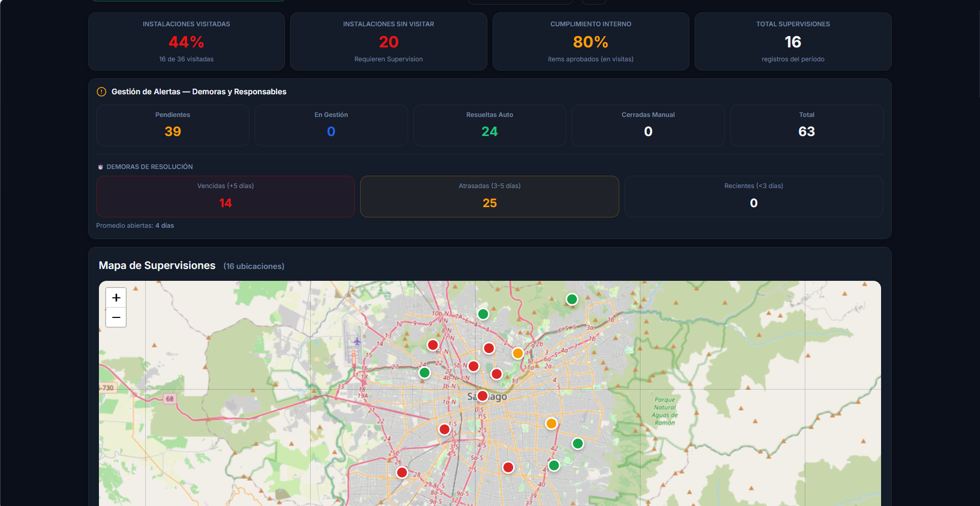
Task: Click the 'Requieren Supervision' subtitle
Action: [x=388, y=59]
